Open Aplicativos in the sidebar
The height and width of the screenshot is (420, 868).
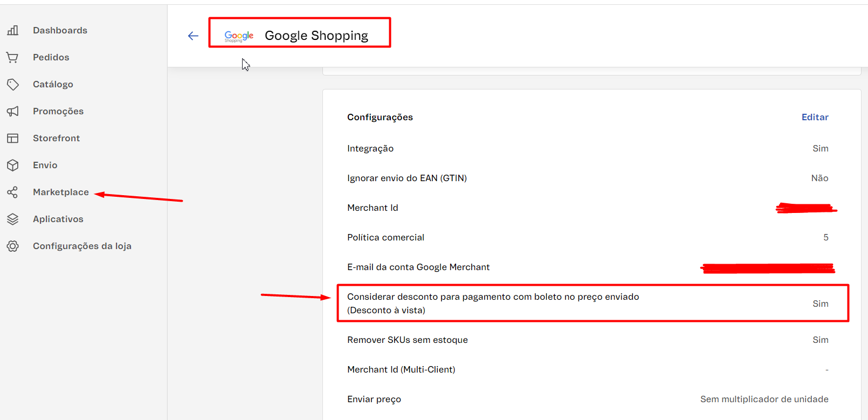58,219
